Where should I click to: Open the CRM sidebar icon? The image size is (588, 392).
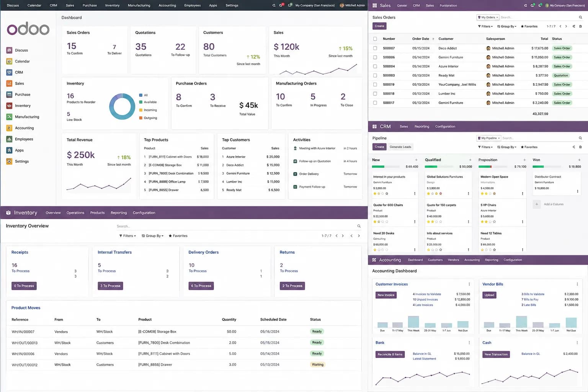point(9,72)
